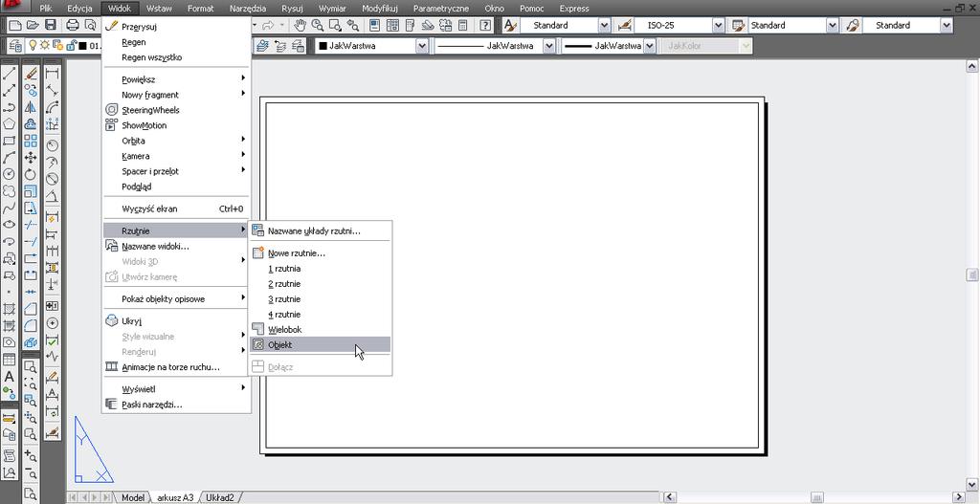This screenshot has height=504, width=980.
Task: Click the Help question mark icon
Action: pyautogui.click(x=485, y=25)
